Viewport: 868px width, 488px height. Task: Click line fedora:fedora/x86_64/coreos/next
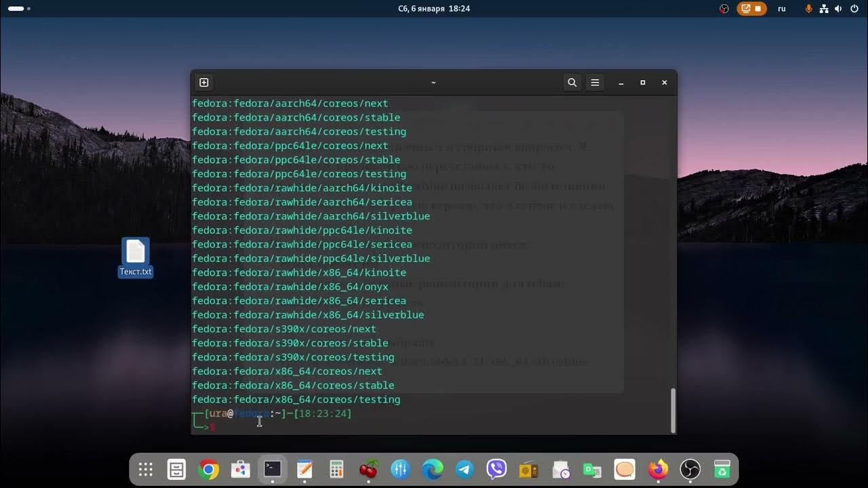coord(287,371)
